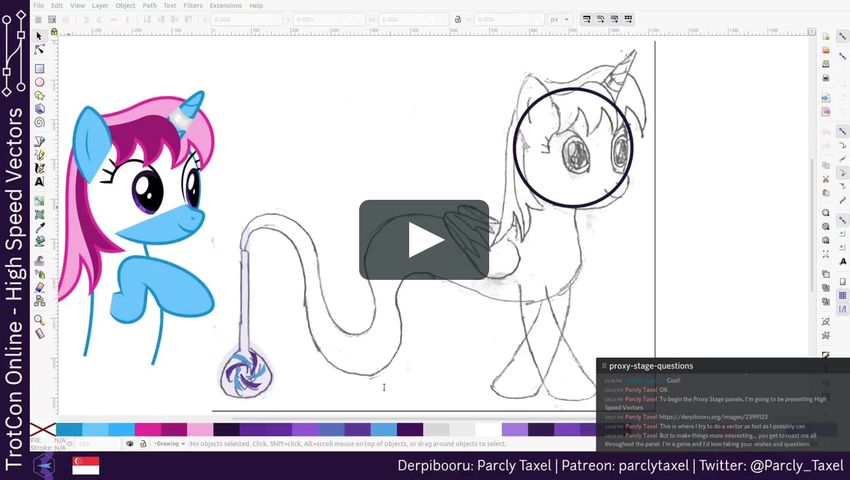Select the Text tool
850x480 pixels.
[x=39, y=182]
